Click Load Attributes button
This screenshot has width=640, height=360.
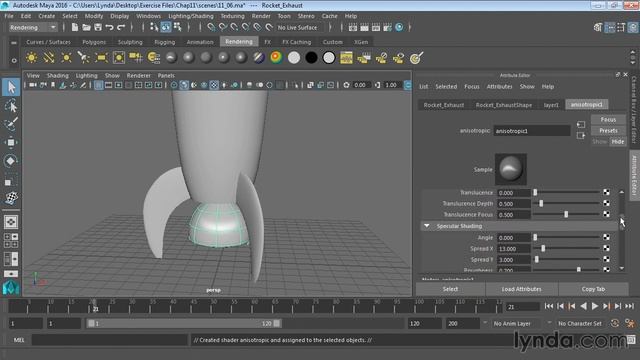tap(521, 289)
